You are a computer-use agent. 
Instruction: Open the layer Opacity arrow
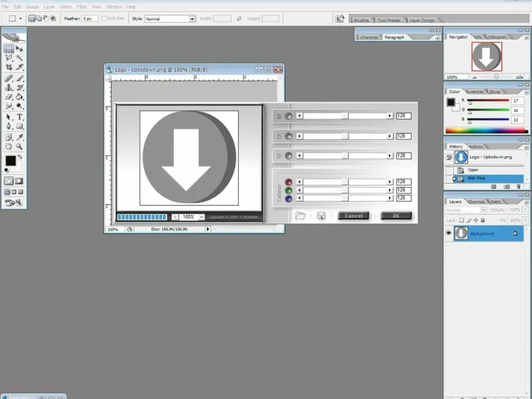(x=525, y=209)
